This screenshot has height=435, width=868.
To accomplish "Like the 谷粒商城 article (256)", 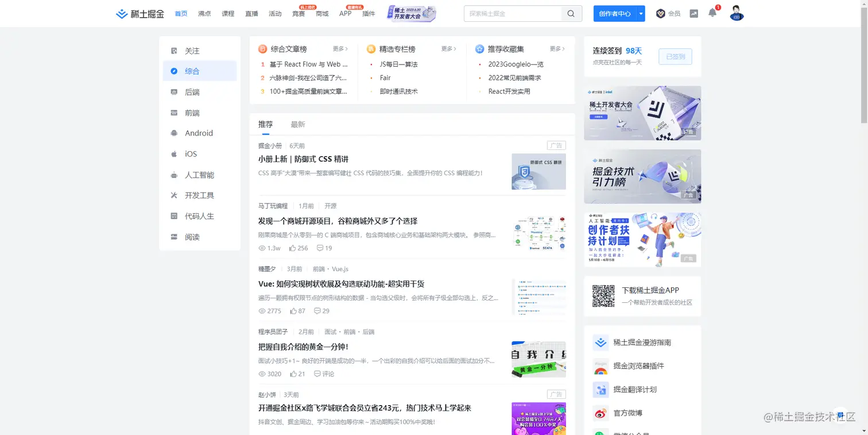I will [293, 248].
